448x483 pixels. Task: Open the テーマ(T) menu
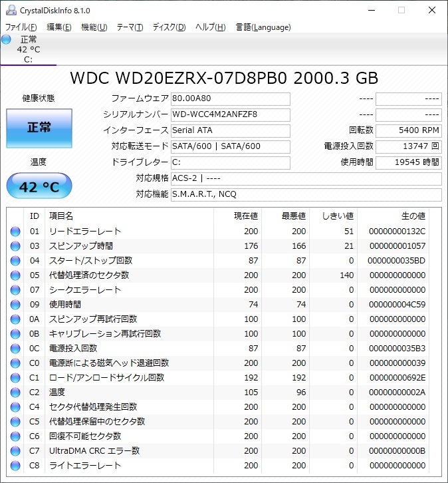(x=130, y=27)
